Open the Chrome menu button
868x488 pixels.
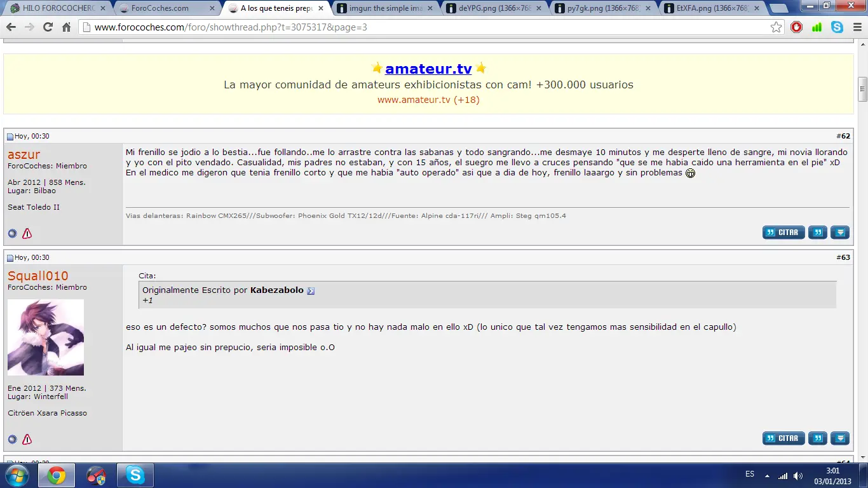pos(856,27)
